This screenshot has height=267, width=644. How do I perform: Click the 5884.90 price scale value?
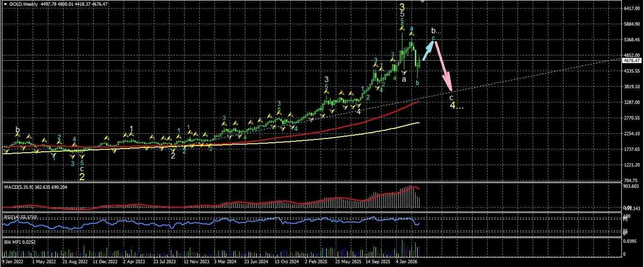pyautogui.click(x=632, y=24)
